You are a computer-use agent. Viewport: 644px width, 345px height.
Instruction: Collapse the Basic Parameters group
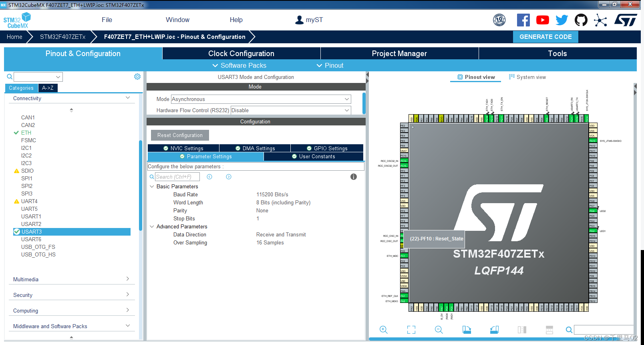coord(152,186)
